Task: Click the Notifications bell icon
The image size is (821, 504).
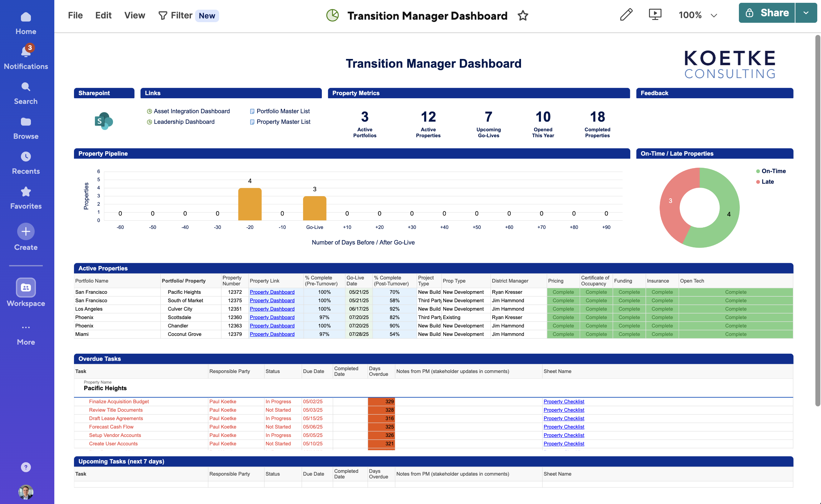Action: (26, 52)
